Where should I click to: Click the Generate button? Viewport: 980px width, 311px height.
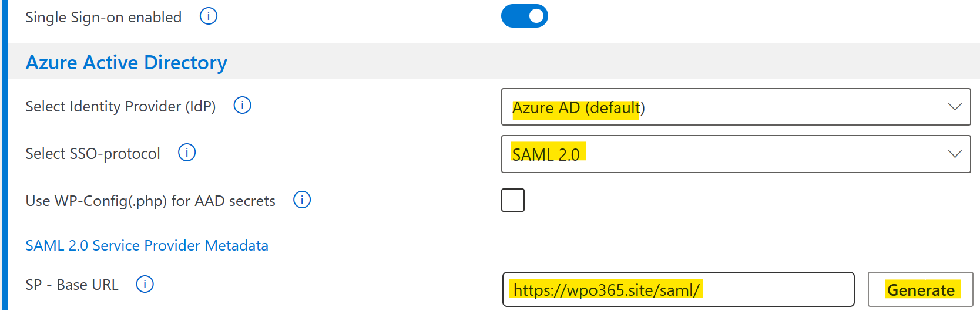[x=921, y=289]
